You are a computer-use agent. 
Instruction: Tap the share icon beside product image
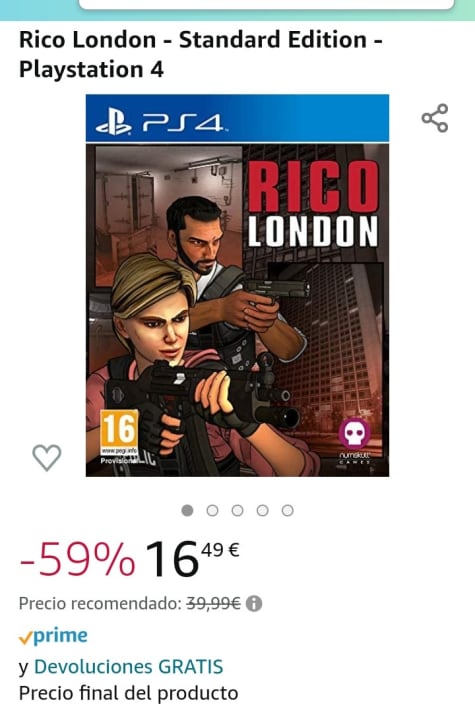(435, 118)
